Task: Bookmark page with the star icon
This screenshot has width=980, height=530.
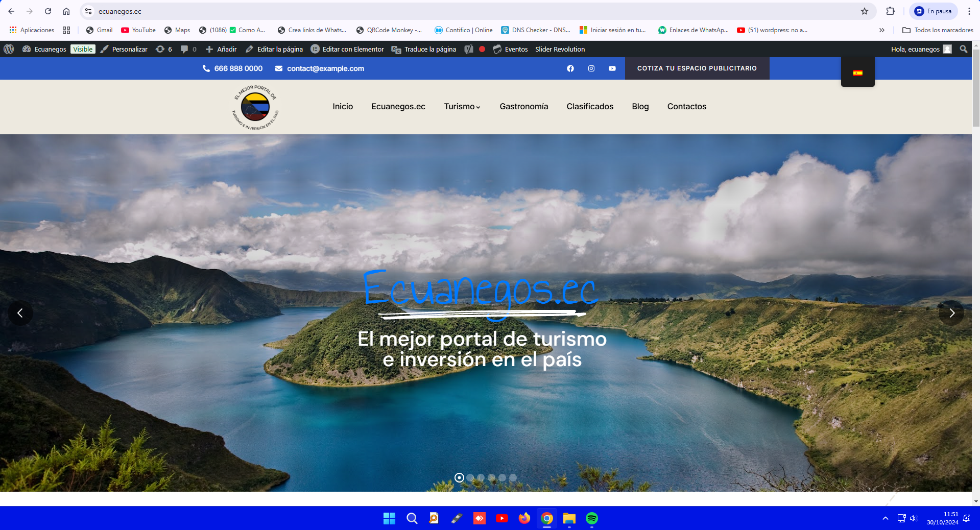Action: [864, 11]
